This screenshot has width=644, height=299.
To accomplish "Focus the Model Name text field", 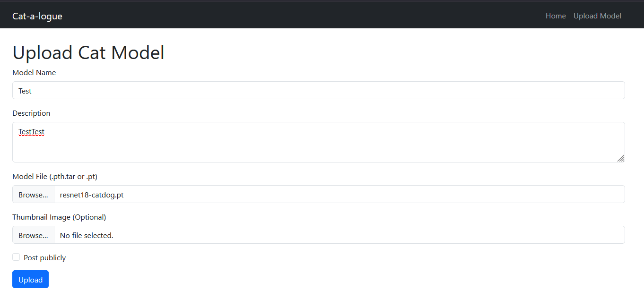I will 318,90.
